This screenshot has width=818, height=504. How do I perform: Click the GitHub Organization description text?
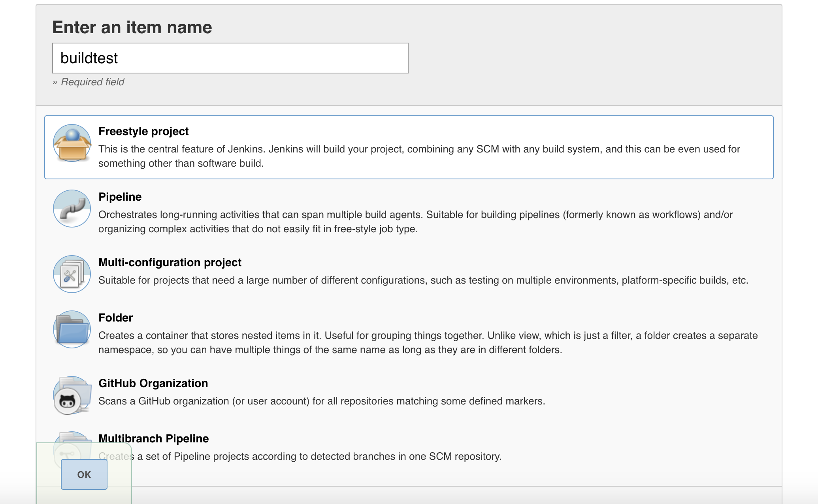pos(322,401)
